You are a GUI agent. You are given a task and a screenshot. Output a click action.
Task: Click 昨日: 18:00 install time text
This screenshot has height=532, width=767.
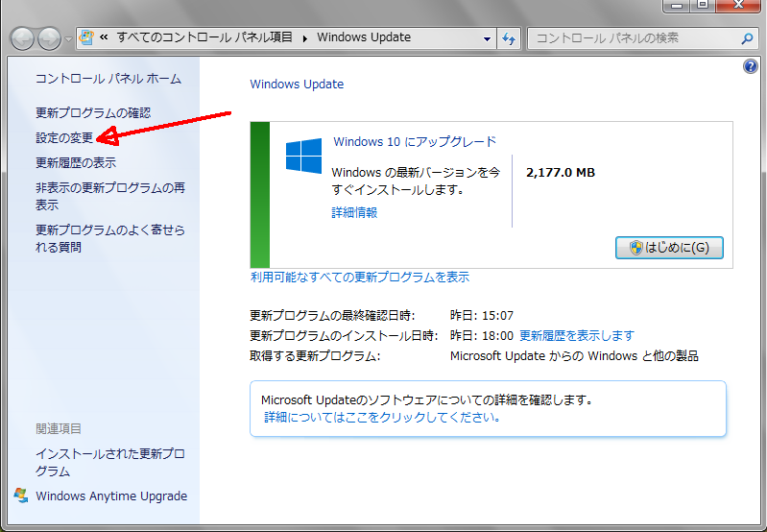coord(482,336)
